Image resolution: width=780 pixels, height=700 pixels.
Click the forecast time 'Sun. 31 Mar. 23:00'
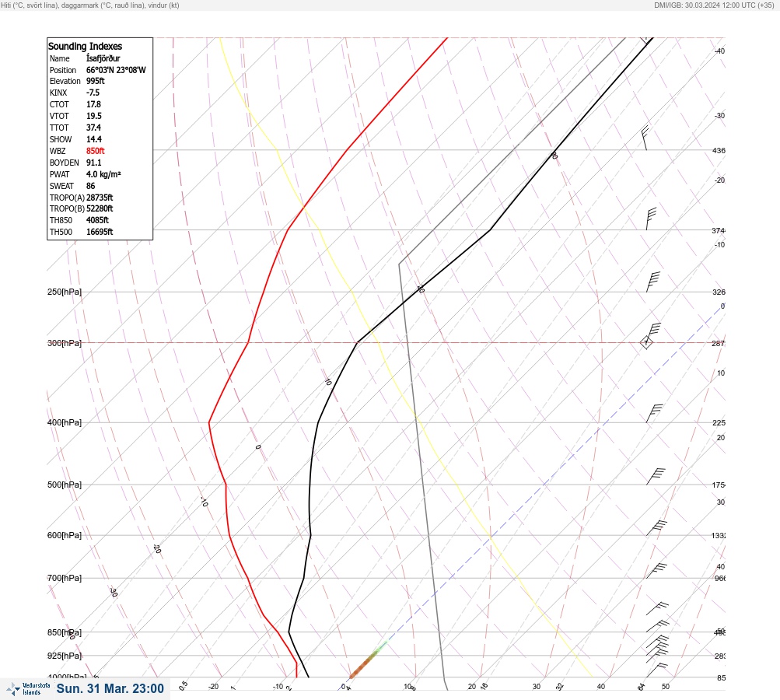pos(110,688)
